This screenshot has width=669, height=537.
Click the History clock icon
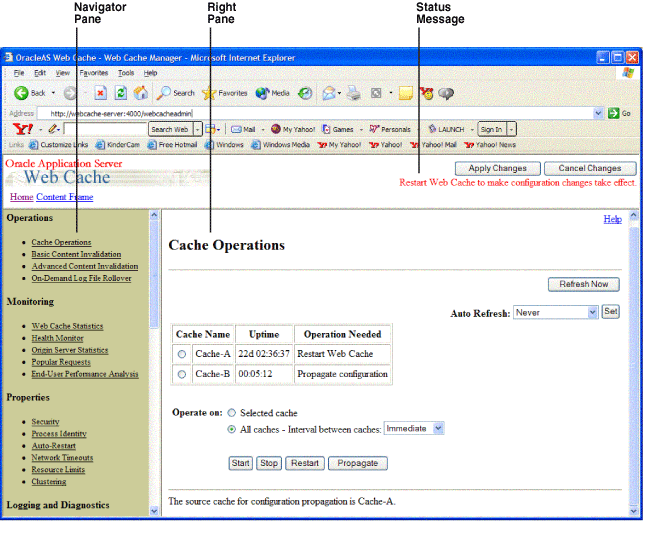click(305, 93)
